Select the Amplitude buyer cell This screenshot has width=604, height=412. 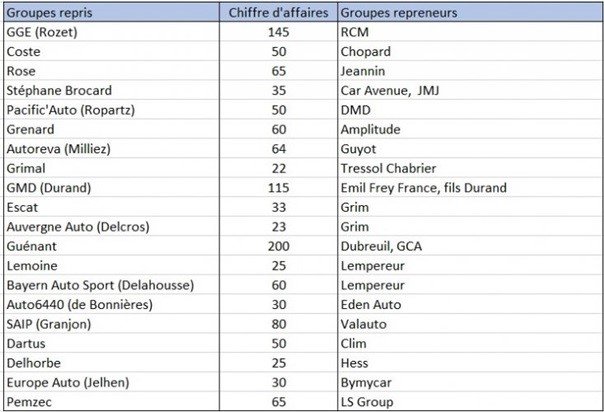[370, 129]
